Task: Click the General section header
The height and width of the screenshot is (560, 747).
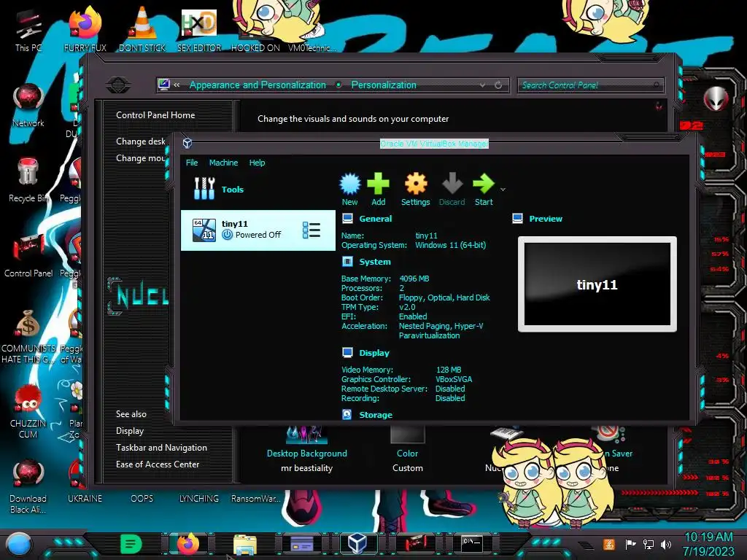Action: click(376, 219)
